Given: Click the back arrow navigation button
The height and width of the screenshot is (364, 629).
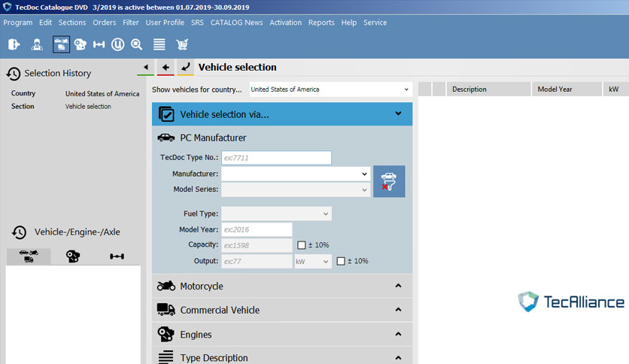Looking at the screenshot, I should (x=166, y=67).
